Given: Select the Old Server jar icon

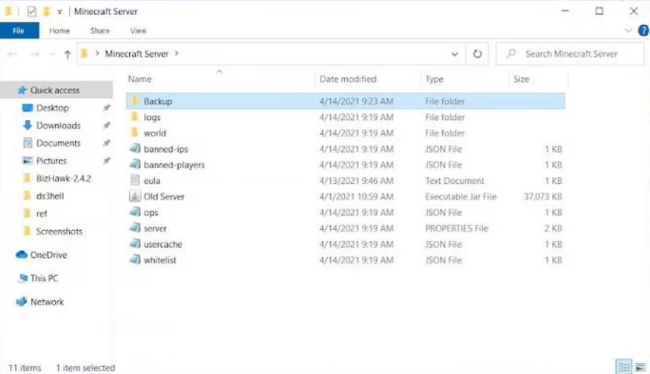Looking at the screenshot, I should (x=135, y=196).
